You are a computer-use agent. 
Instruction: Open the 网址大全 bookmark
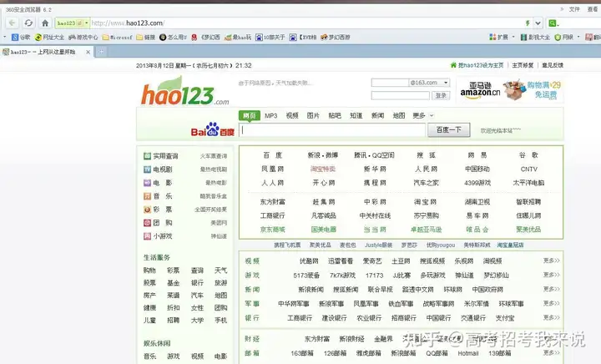50,38
